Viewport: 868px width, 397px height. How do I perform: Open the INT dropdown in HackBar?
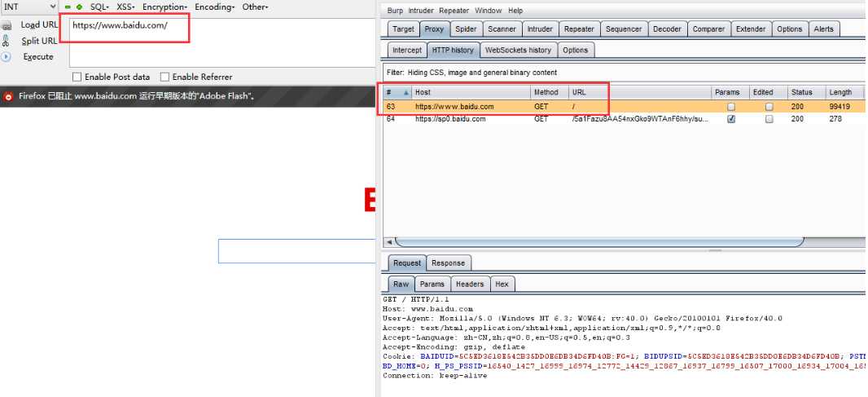29,7
